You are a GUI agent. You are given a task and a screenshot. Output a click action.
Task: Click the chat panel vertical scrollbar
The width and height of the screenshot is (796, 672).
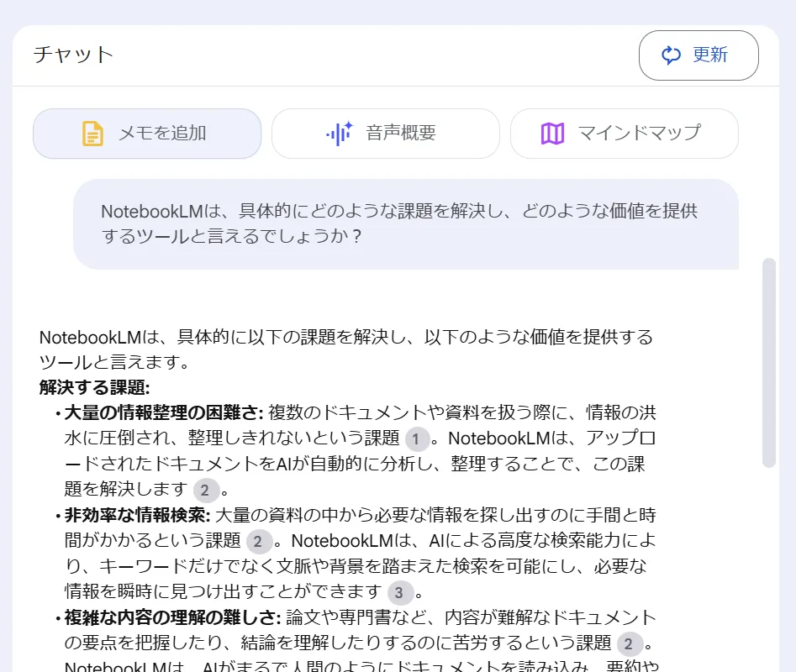[769, 363]
